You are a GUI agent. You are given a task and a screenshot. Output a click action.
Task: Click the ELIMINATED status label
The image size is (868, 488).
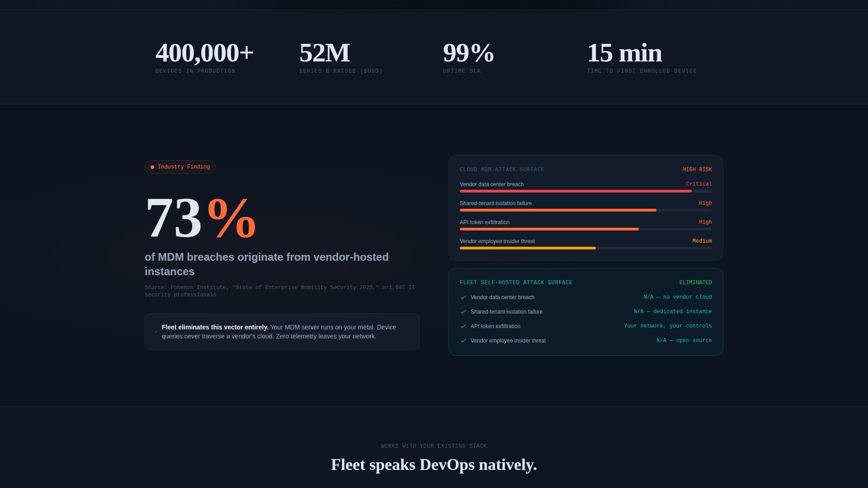tap(695, 282)
